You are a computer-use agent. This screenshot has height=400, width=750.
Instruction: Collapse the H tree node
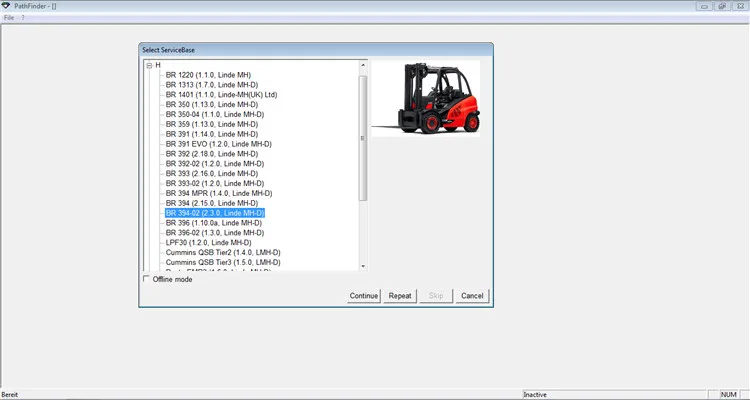tap(149, 65)
